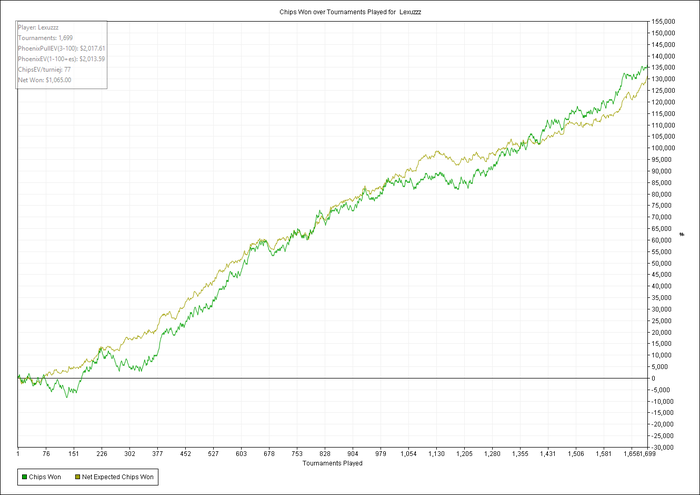Click the 0 y-axis tick label
The height and width of the screenshot is (495, 700).
coord(654,379)
